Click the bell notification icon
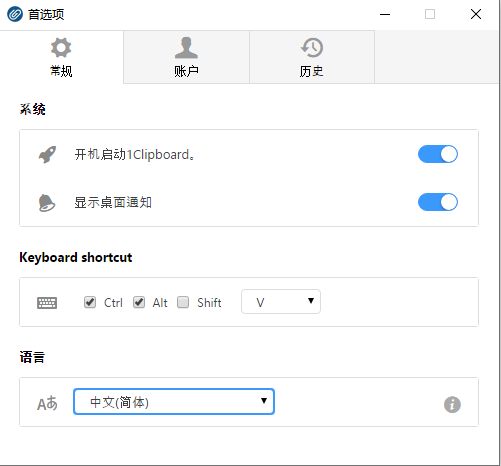 (47, 203)
